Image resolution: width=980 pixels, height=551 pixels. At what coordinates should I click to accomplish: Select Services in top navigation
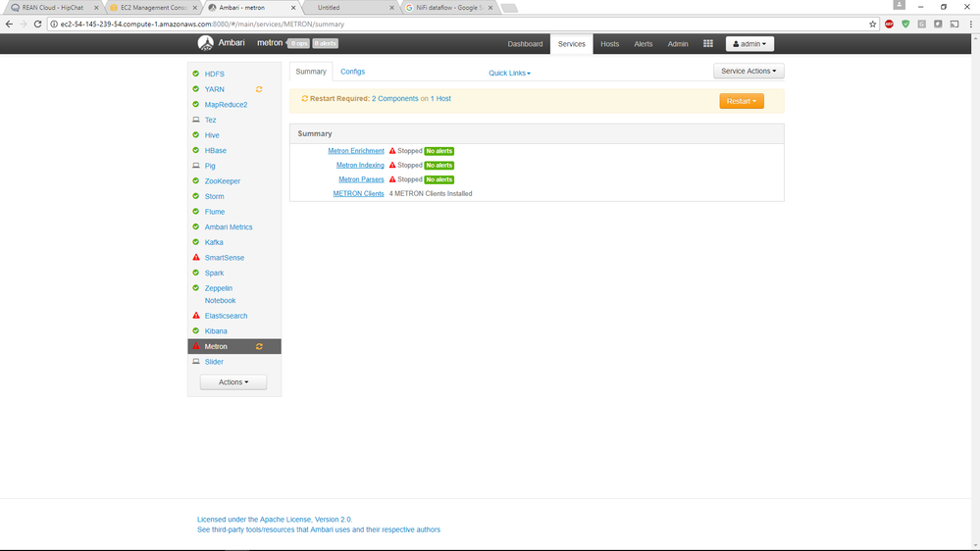point(571,44)
